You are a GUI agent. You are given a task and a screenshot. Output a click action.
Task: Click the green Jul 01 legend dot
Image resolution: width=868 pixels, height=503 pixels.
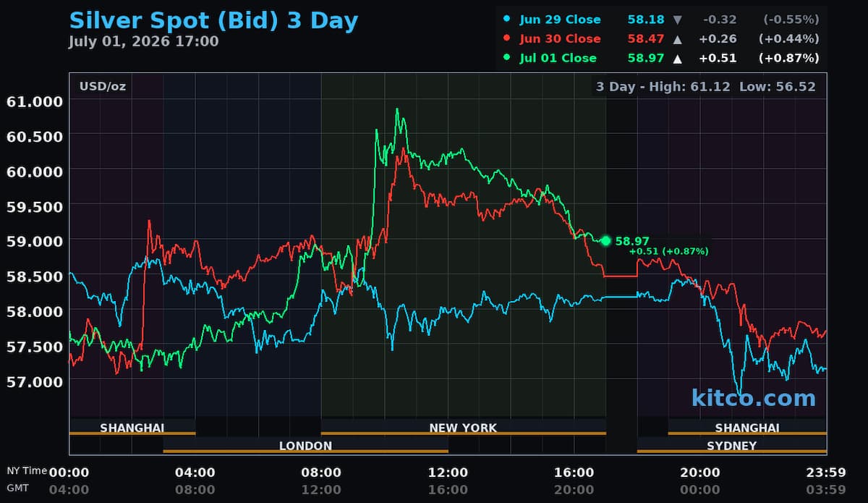pos(506,58)
